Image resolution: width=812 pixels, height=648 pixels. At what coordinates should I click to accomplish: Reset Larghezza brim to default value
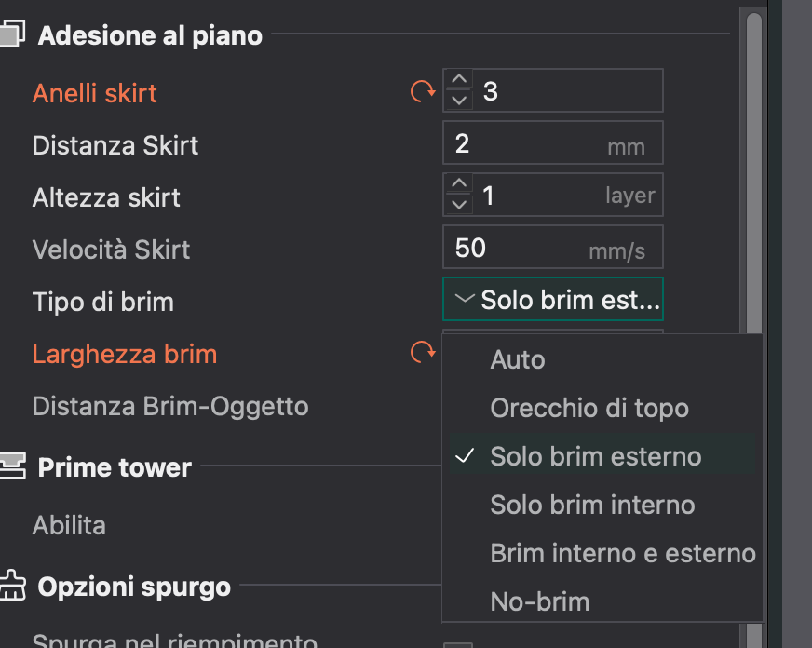(x=423, y=353)
